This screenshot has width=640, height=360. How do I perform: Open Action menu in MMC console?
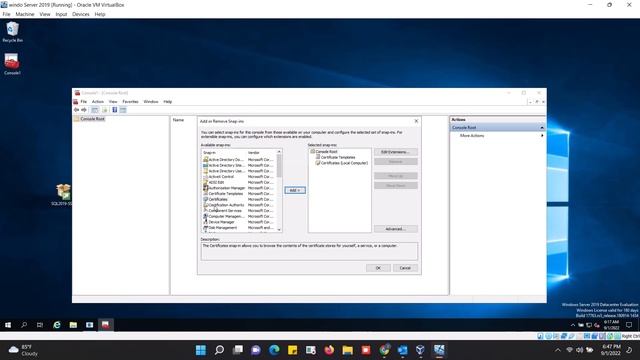(98, 102)
